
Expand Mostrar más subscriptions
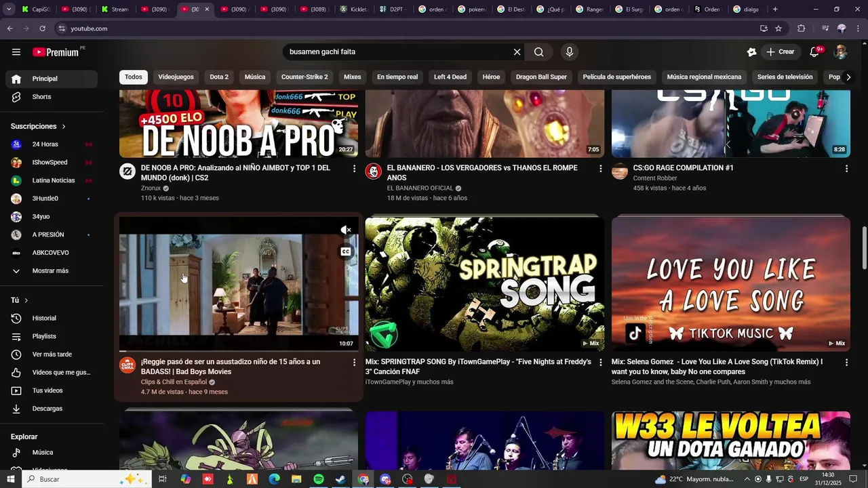click(52, 270)
